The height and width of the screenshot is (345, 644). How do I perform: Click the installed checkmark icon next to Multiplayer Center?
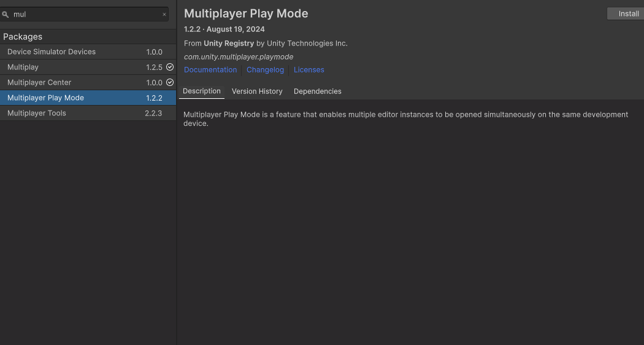(x=170, y=82)
